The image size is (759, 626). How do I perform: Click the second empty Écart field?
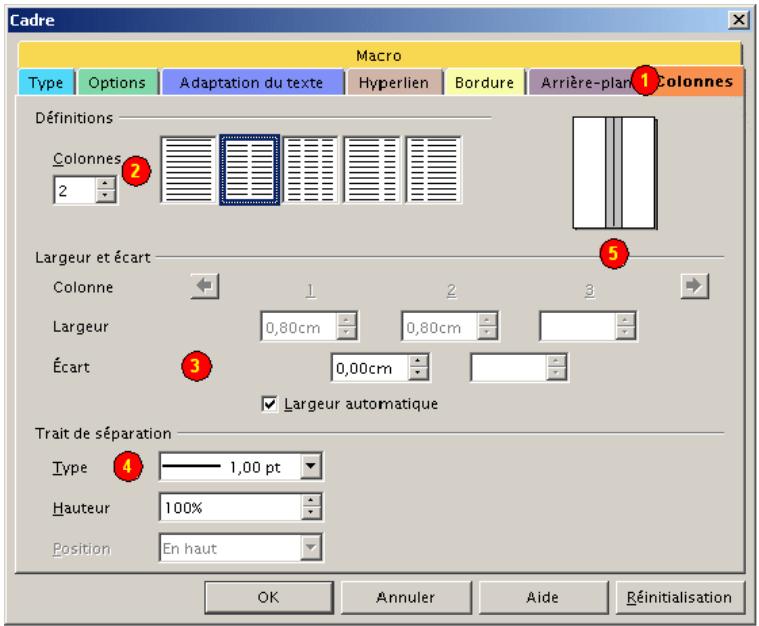pos(508,367)
